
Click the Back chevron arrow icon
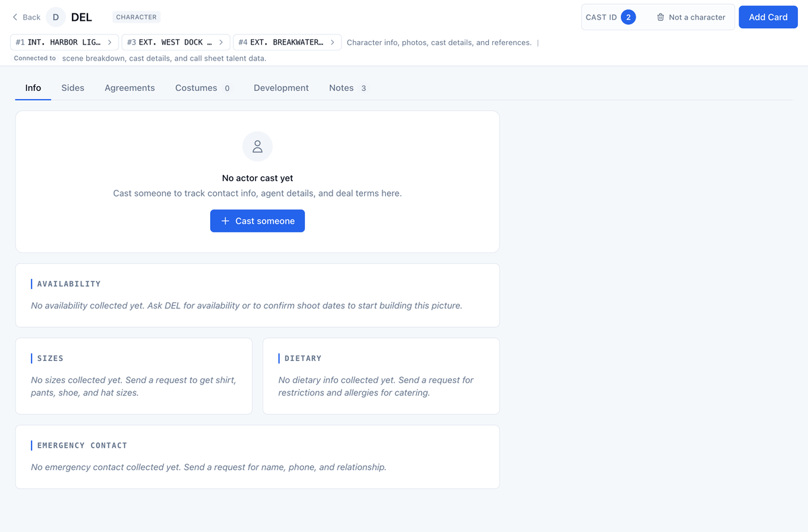tap(15, 17)
